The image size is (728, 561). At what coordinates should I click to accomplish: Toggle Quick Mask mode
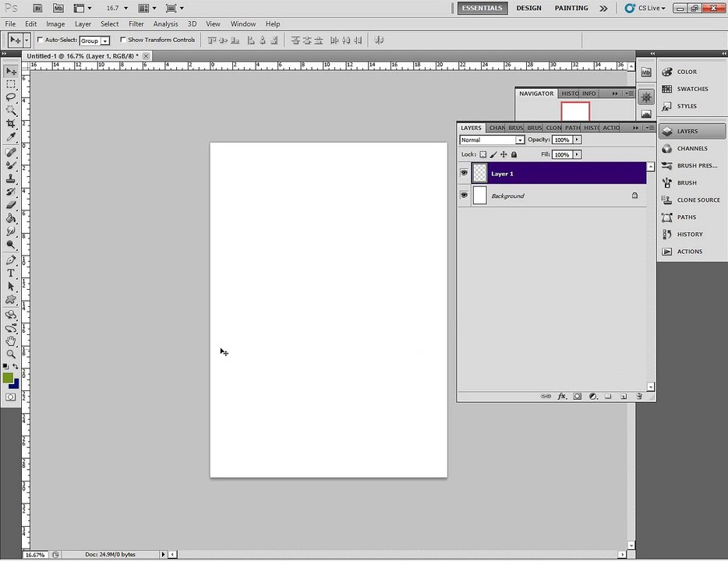pos(11,397)
